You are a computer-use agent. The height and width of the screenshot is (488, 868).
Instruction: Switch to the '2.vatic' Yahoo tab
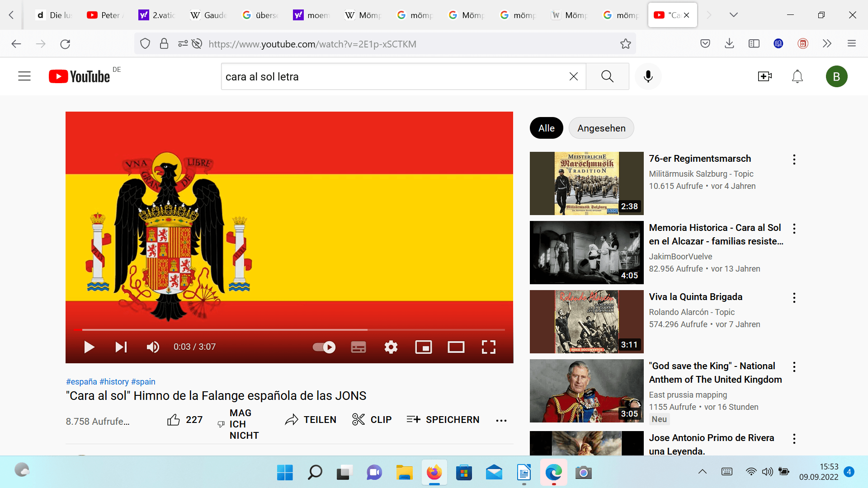[157, 15]
